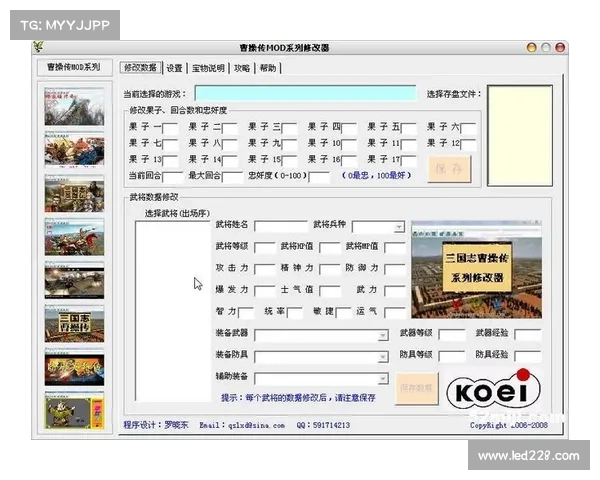Select the first game thumbnail in sidebar
600x480 pixels.
(74, 106)
